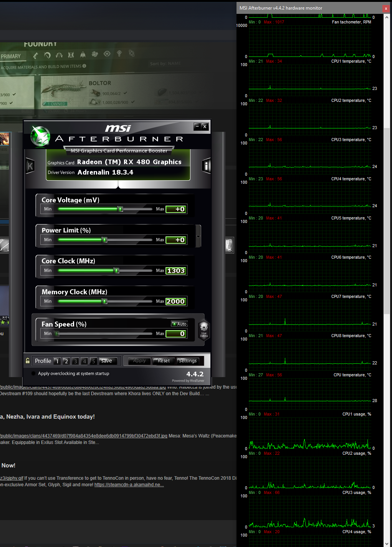The height and width of the screenshot is (547, 392).
Task: Select the circular gear category icon in Foundry
Action: 107,54
